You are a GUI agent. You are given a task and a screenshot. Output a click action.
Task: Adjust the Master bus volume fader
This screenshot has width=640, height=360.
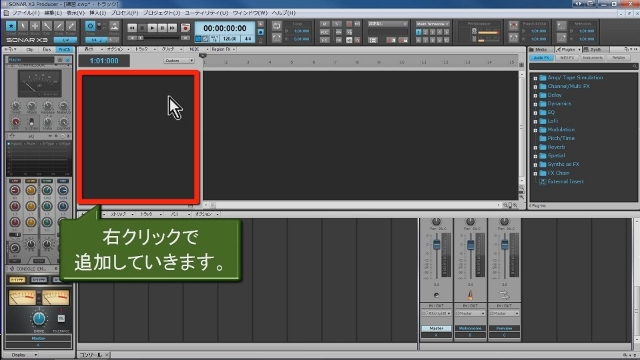(436, 244)
